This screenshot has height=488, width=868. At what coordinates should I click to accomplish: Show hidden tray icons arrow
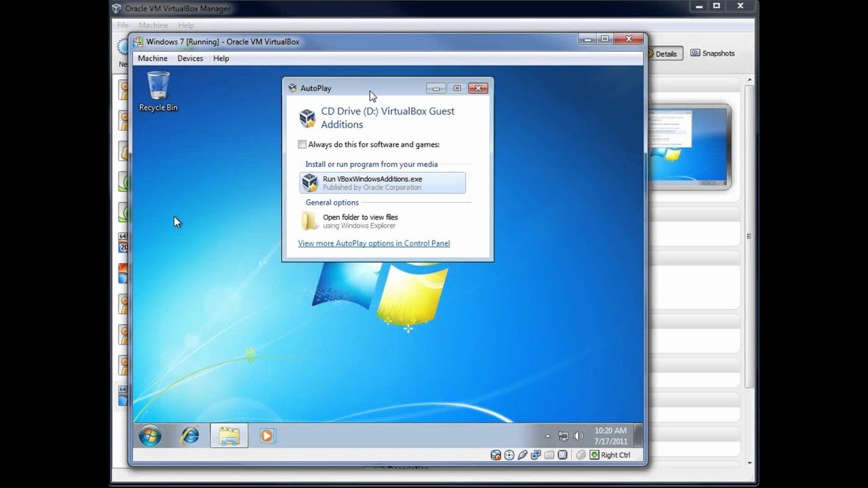click(x=548, y=436)
